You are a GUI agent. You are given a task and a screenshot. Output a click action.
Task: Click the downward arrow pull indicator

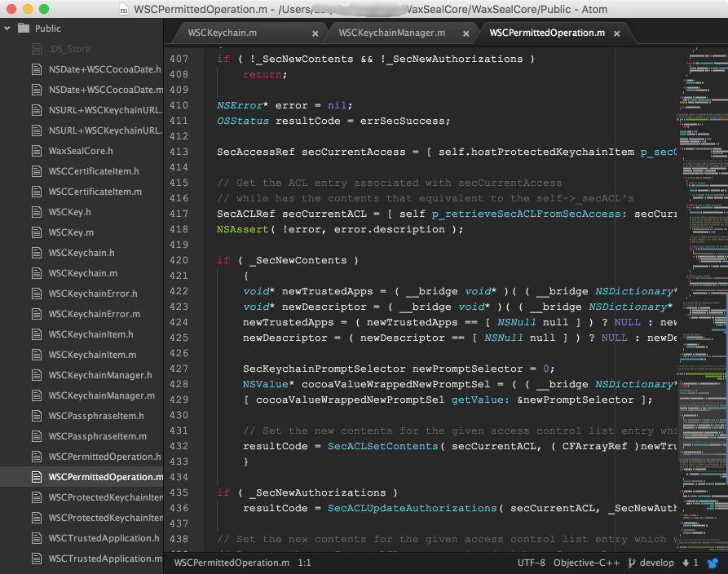[685, 563]
